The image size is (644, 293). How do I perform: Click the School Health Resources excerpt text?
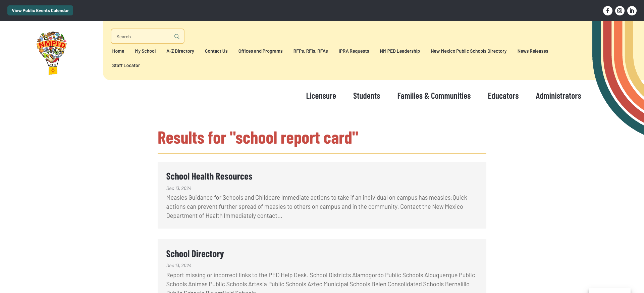click(x=317, y=207)
